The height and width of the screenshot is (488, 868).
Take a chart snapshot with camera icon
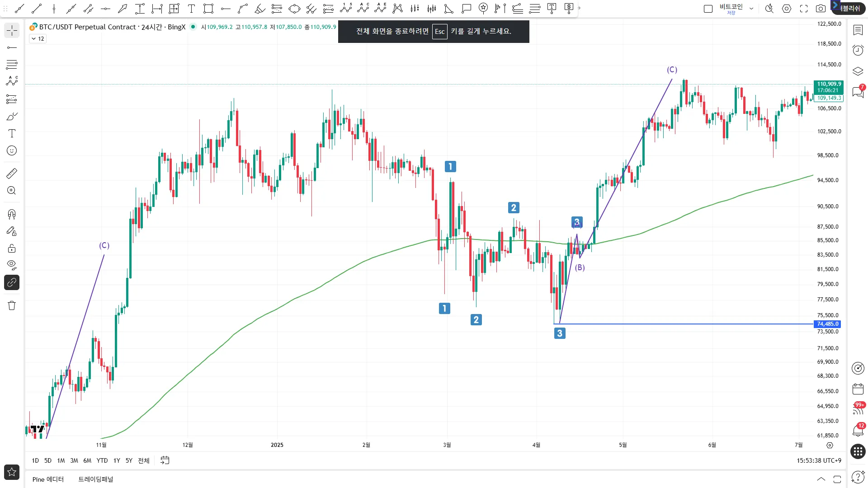coord(821,8)
